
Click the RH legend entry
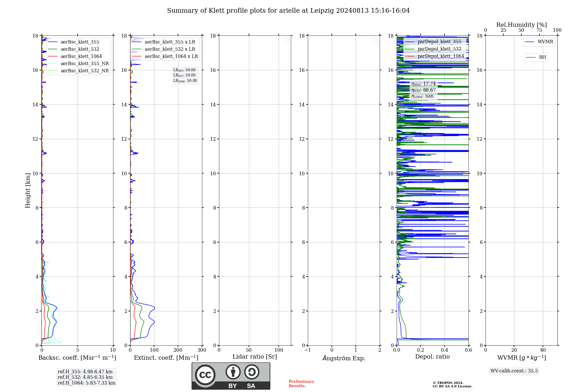point(536,57)
